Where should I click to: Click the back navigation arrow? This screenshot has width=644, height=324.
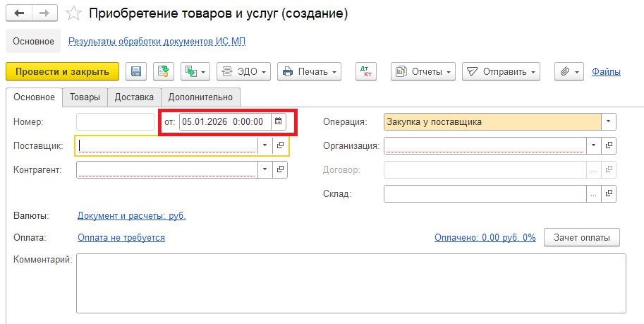click(x=19, y=13)
